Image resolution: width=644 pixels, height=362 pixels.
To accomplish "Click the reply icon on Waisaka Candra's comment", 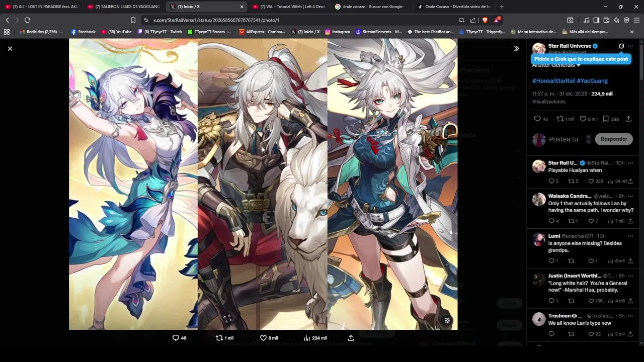I will (551, 221).
